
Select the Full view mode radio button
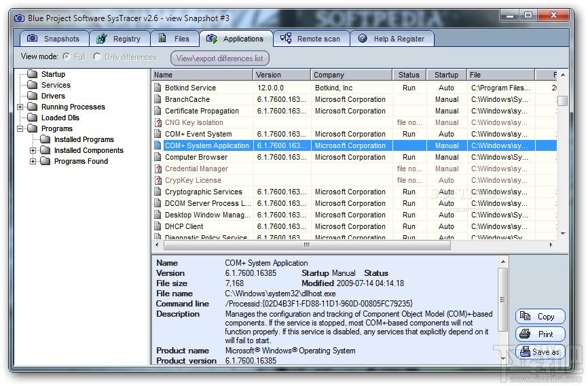point(67,57)
